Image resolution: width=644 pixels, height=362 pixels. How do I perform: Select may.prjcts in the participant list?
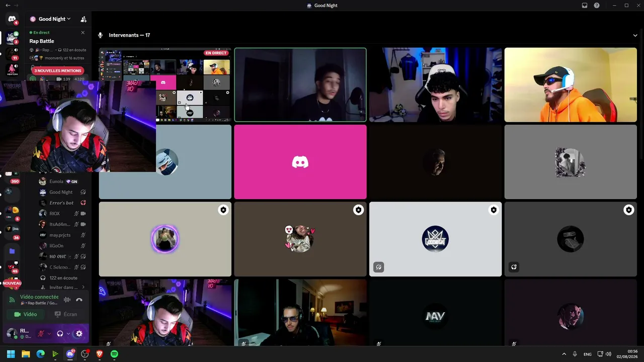61,235
